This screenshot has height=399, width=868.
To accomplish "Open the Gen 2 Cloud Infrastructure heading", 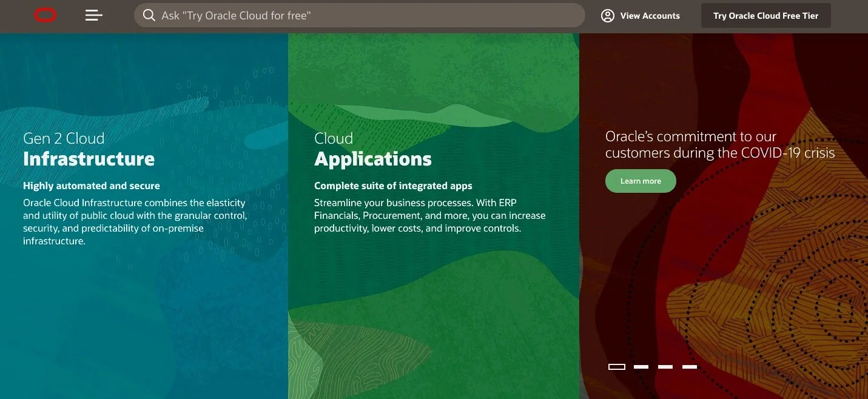I will tap(89, 149).
